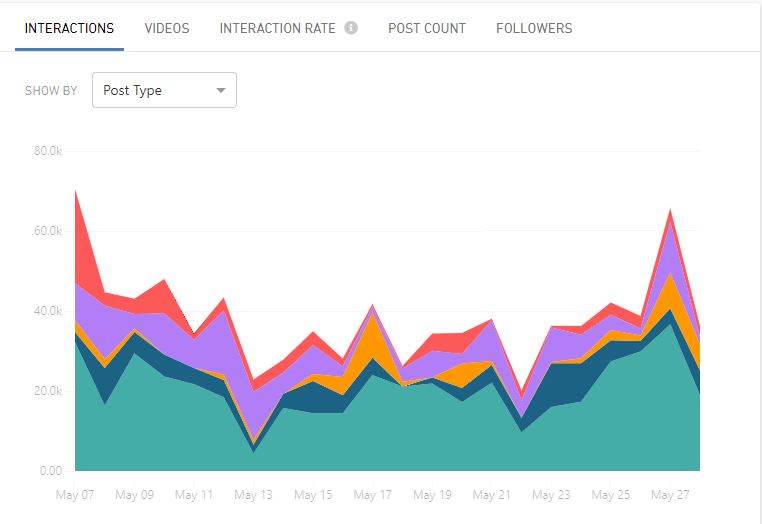The width and height of the screenshot is (762, 524).
Task: Go to the Post Count tab
Action: click(427, 28)
